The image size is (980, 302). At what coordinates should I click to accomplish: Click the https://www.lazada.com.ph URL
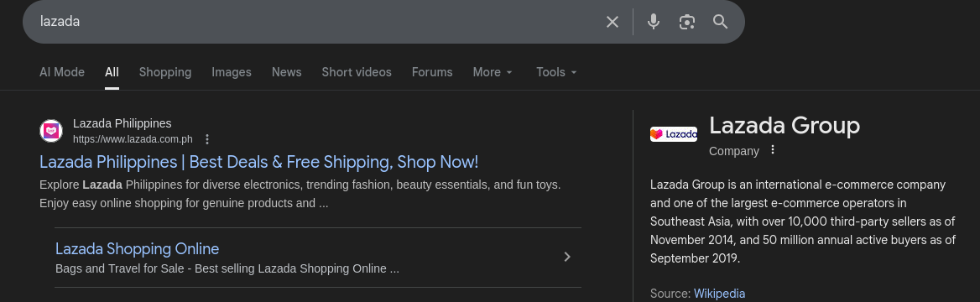click(133, 139)
